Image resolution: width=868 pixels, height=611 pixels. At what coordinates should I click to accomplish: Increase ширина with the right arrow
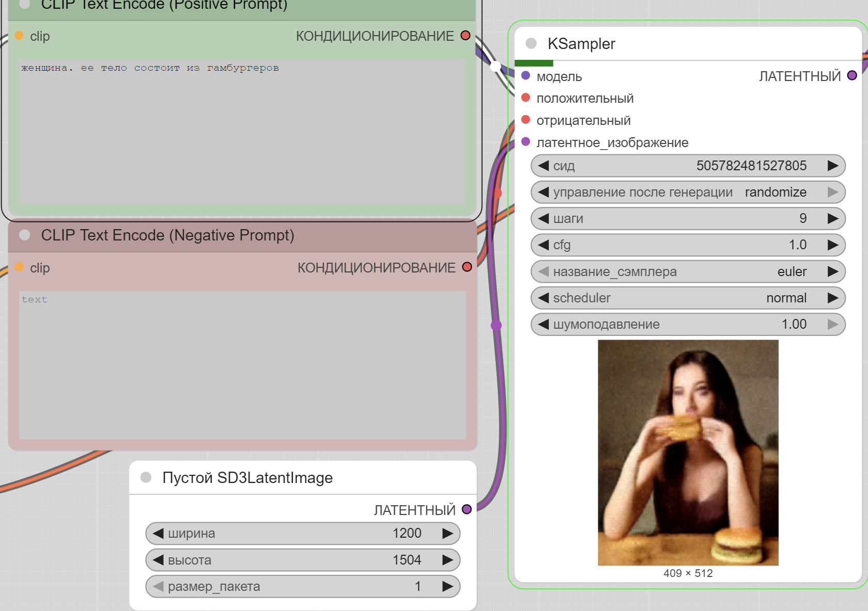pyautogui.click(x=447, y=533)
